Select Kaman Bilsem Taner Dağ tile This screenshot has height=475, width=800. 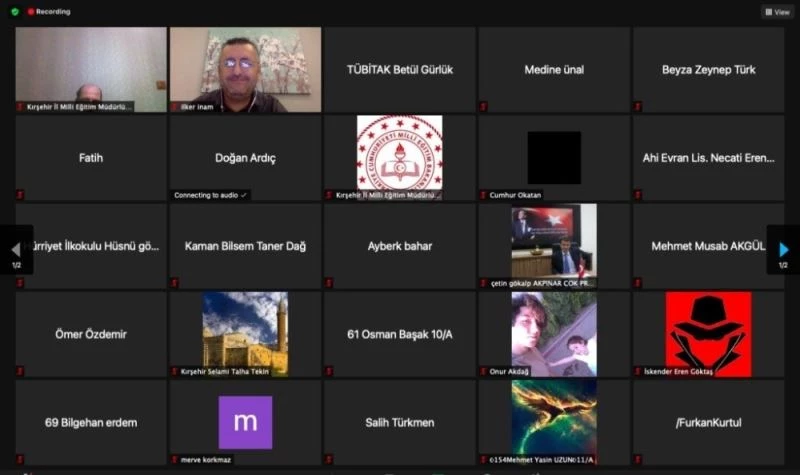click(x=245, y=246)
